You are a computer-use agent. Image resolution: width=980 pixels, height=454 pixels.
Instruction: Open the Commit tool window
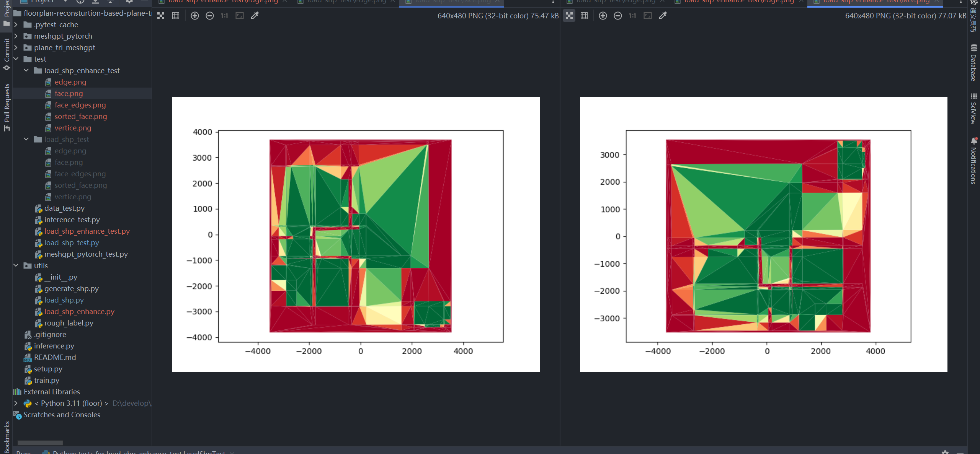[x=7, y=54]
